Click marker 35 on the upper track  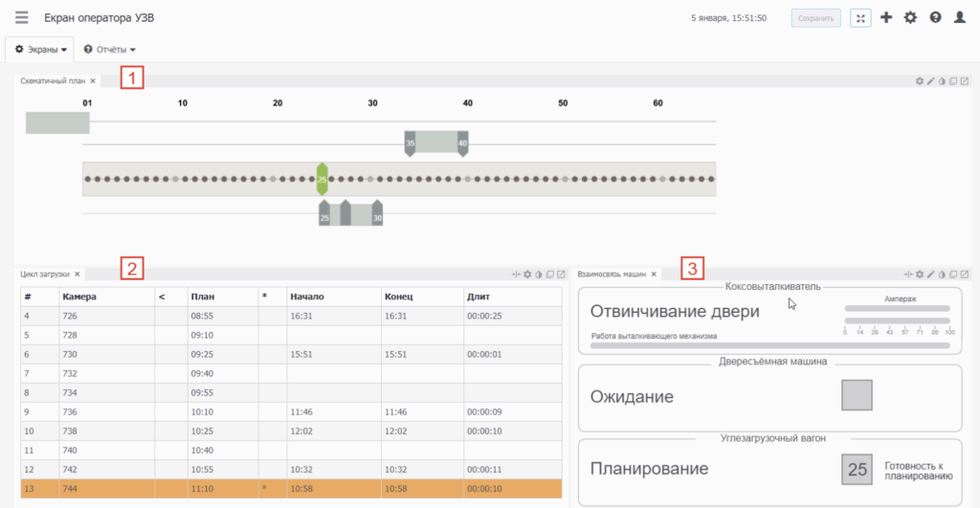(x=410, y=144)
